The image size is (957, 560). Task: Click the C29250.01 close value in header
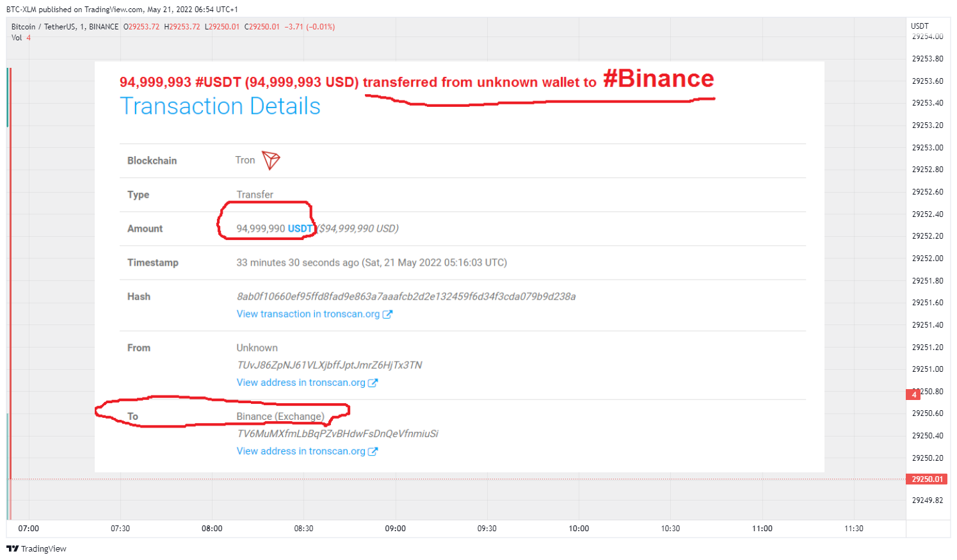click(262, 27)
